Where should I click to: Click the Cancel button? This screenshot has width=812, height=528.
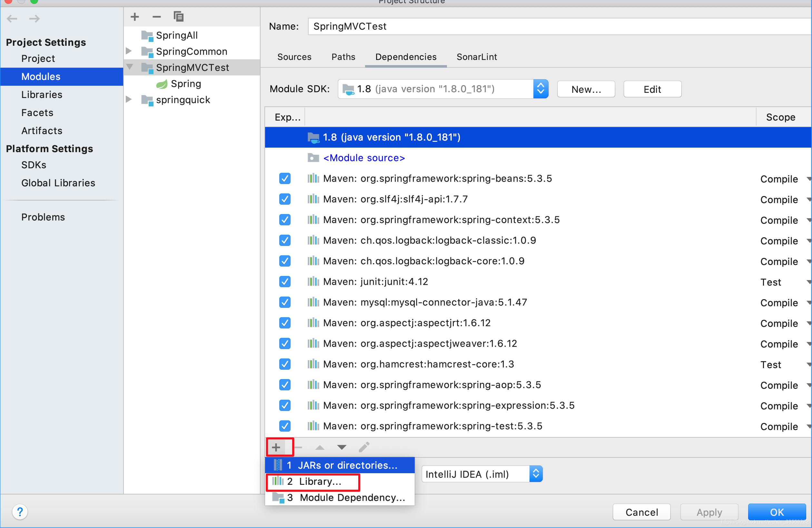[x=641, y=512]
